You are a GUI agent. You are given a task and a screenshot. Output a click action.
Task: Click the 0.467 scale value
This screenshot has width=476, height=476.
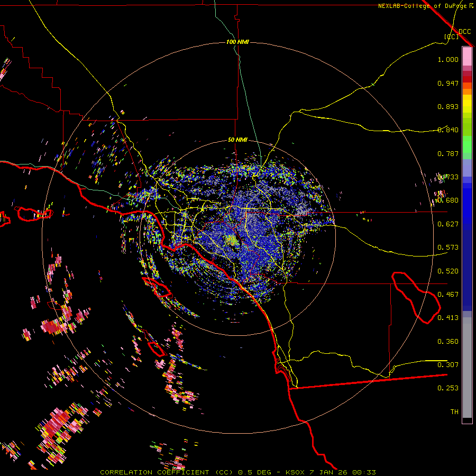pos(448,295)
